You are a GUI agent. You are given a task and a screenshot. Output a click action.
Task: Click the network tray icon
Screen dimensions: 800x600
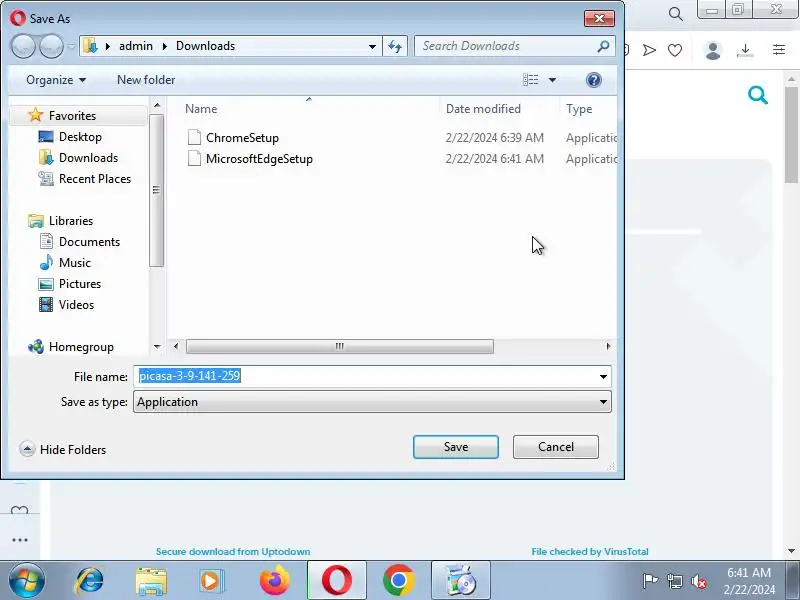coord(675,581)
